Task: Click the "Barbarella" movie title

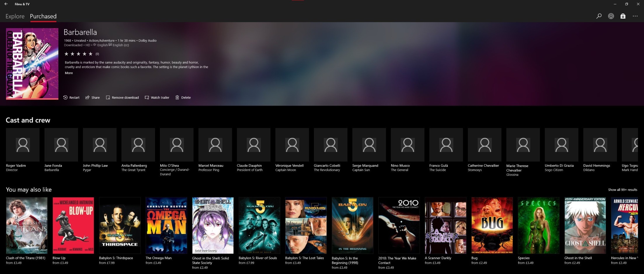Action: (80, 32)
